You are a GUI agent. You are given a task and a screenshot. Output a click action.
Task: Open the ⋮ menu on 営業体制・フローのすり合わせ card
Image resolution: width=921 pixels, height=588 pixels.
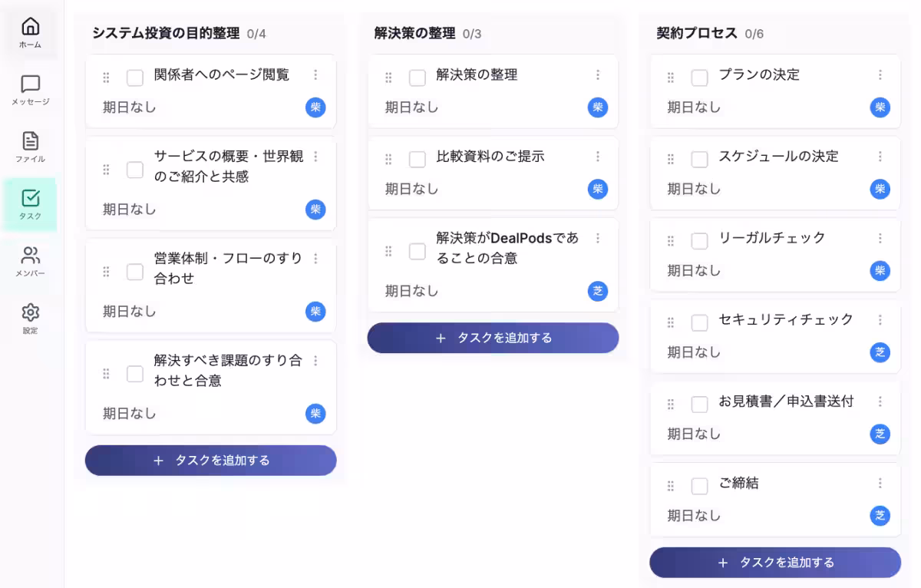(x=315, y=259)
